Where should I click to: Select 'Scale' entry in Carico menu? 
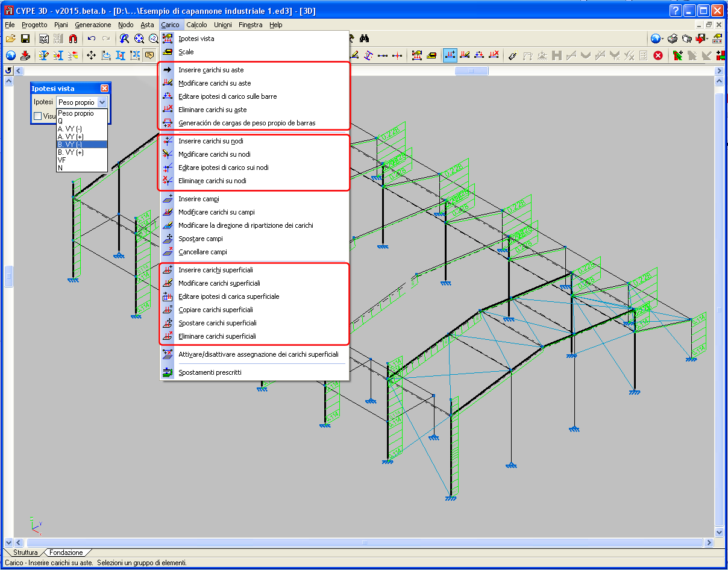[x=255, y=52]
